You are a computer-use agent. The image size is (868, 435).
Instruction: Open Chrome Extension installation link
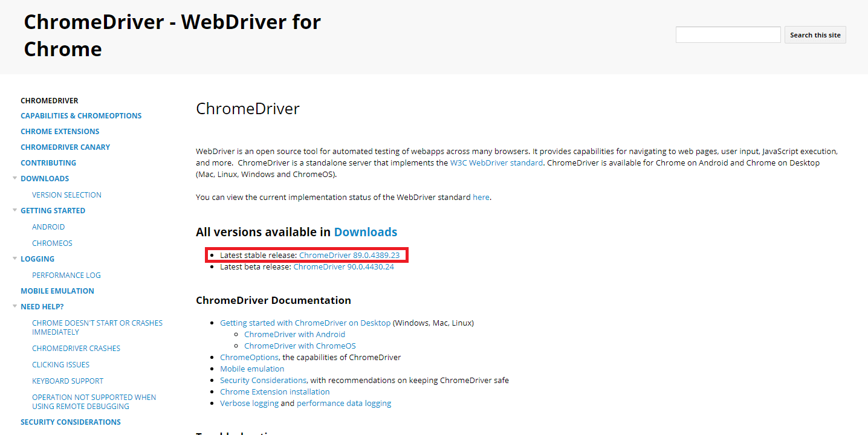[x=275, y=392]
